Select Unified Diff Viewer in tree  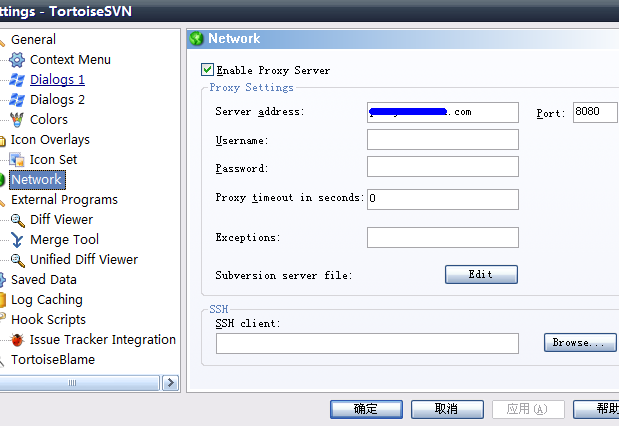click(x=83, y=260)
